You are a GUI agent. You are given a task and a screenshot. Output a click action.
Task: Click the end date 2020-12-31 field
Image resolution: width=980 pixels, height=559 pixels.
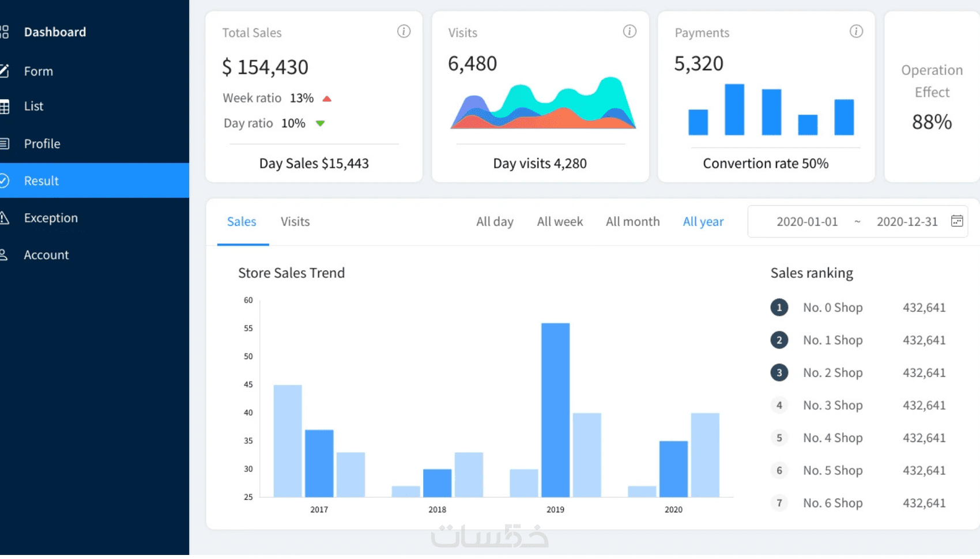click(x=907, y=222)
